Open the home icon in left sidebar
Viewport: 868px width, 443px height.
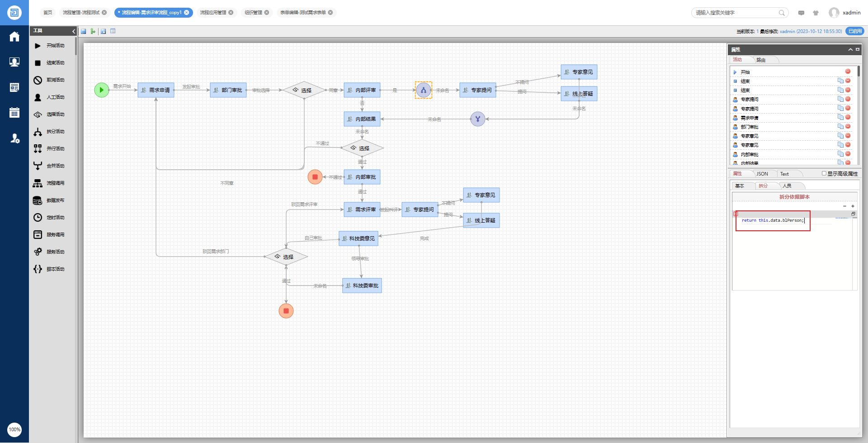[x=14, y=37]
